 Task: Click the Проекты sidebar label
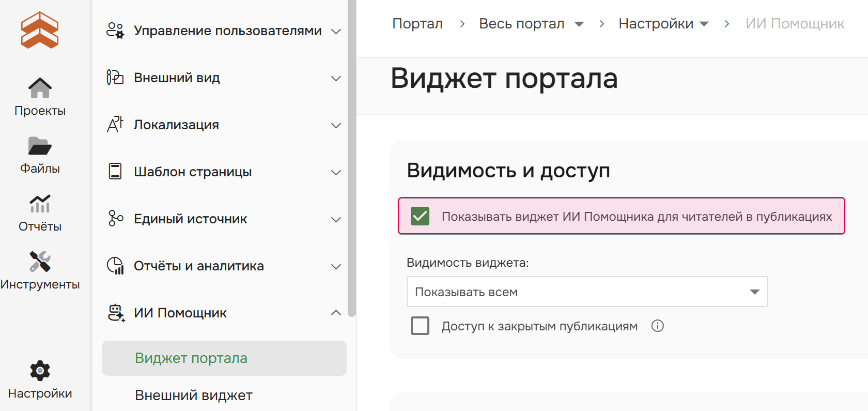pyautogui.click(x=40, y=111)
